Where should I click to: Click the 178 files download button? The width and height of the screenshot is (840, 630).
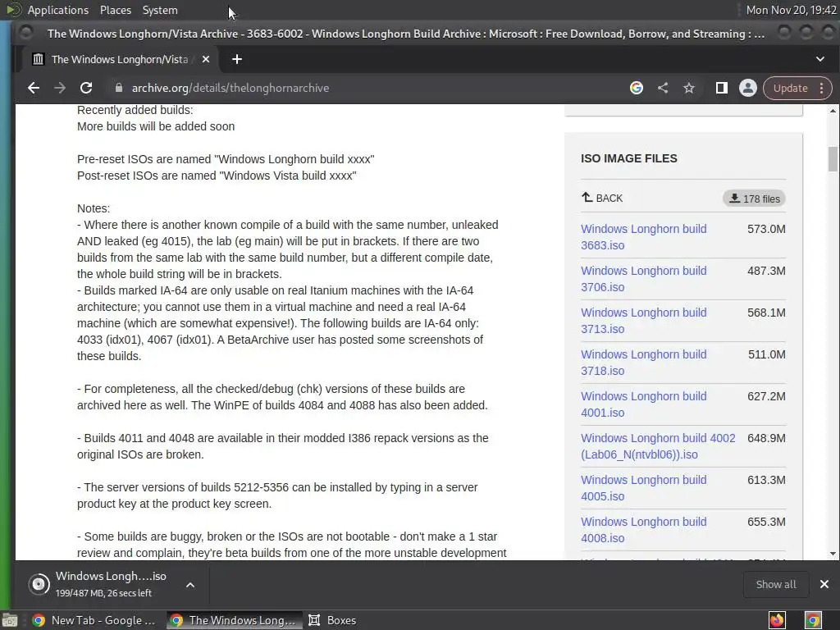pos(755,199)
